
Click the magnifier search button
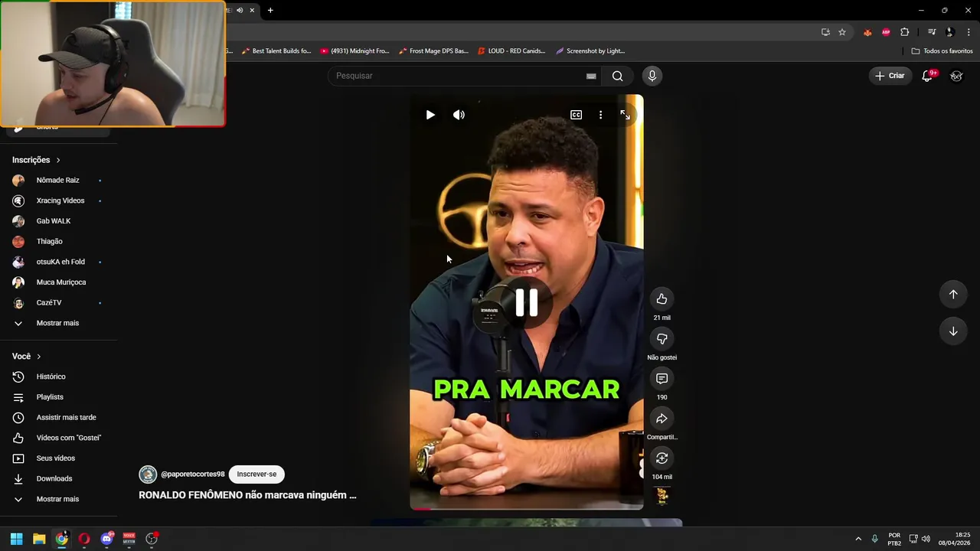[617, 76]
